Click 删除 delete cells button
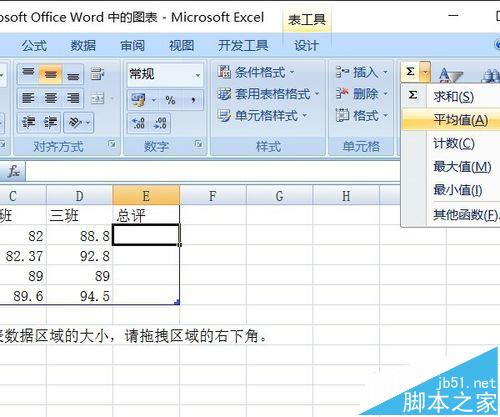Screen dimensions: 500x417 tap(362, 94)
